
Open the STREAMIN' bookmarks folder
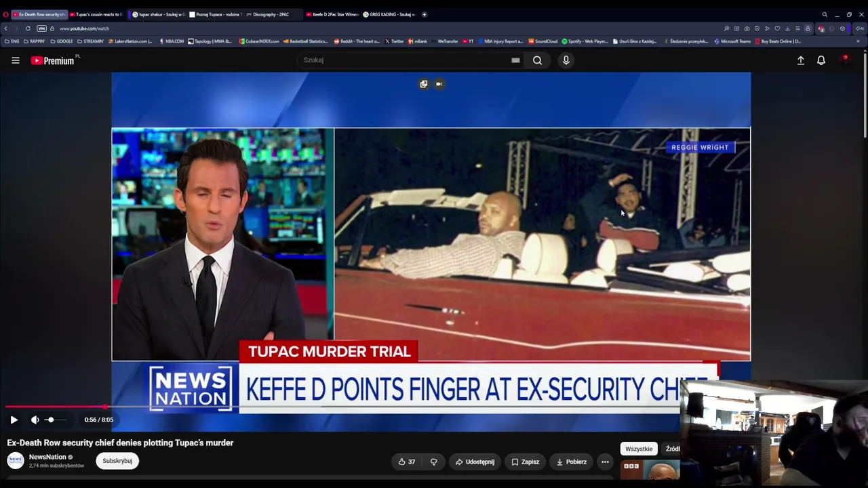(91, 41)
